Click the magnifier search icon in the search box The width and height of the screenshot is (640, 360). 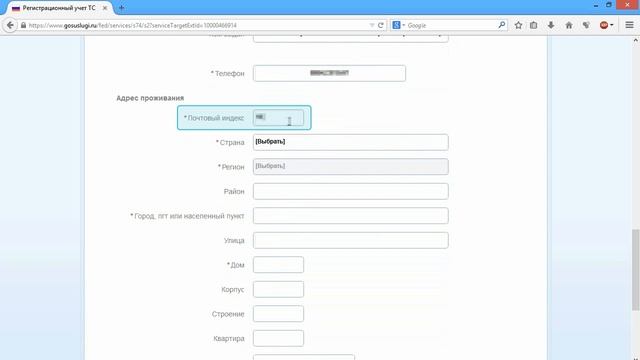pyautogui.click(x=502, y=25)
